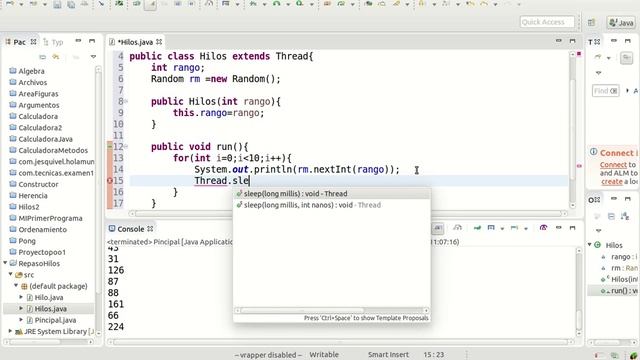The image size is (640, 360).
Task: Close the Console view tab
Action: (150, 229)
